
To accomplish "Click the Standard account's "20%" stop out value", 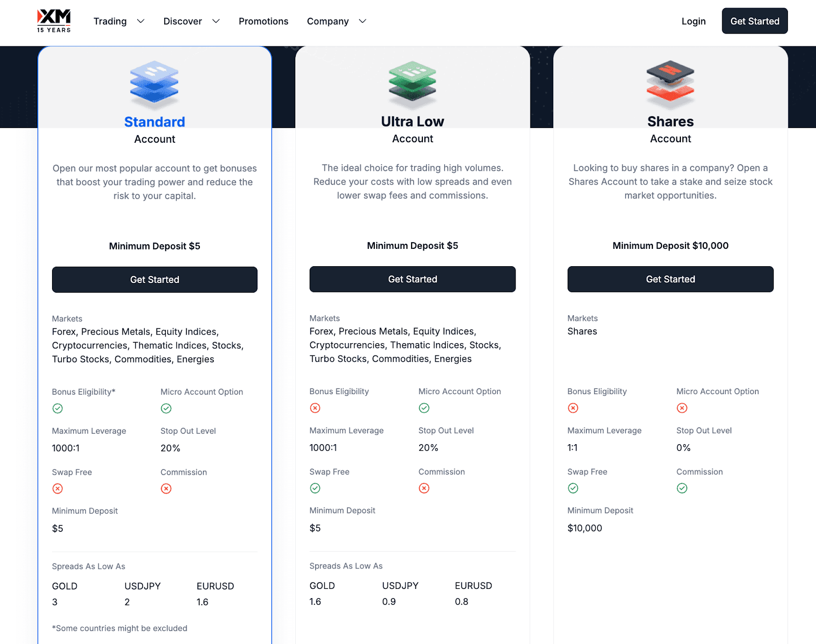I will tap(170, 448).
